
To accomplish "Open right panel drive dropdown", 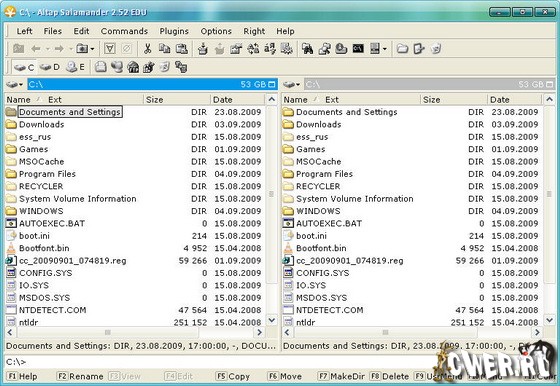I will [x=291, y=85].
